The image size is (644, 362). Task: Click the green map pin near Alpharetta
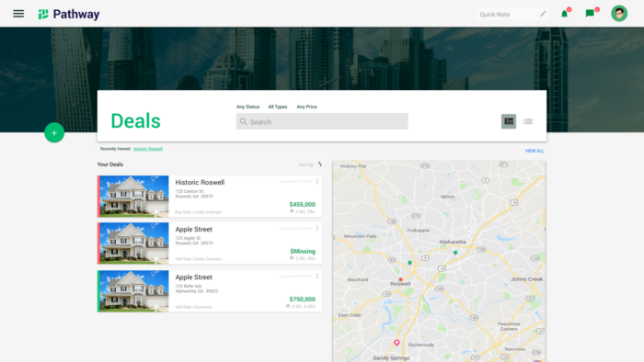455,253
